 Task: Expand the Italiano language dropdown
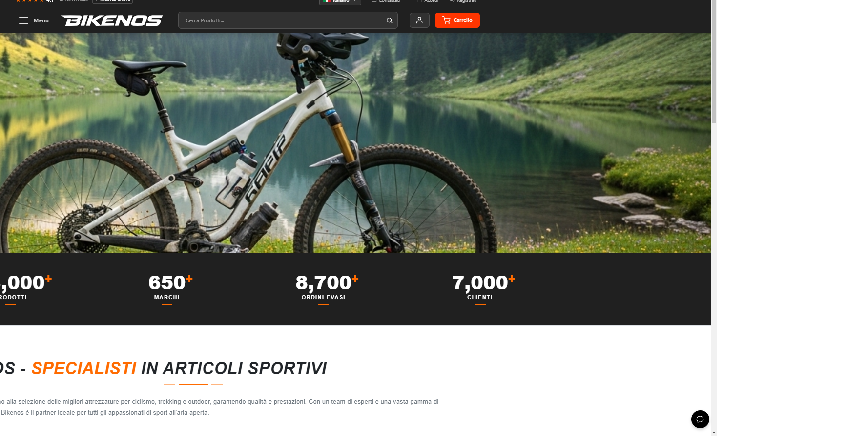click(340, 1)
